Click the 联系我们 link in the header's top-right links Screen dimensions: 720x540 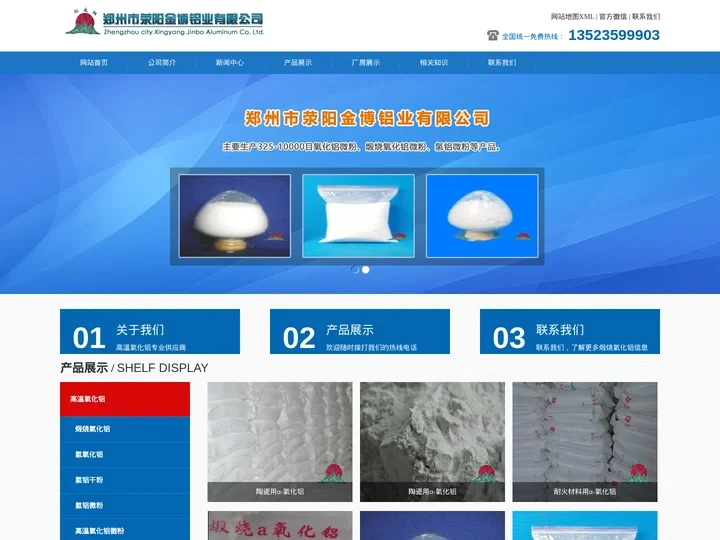(x=646, y=17)
